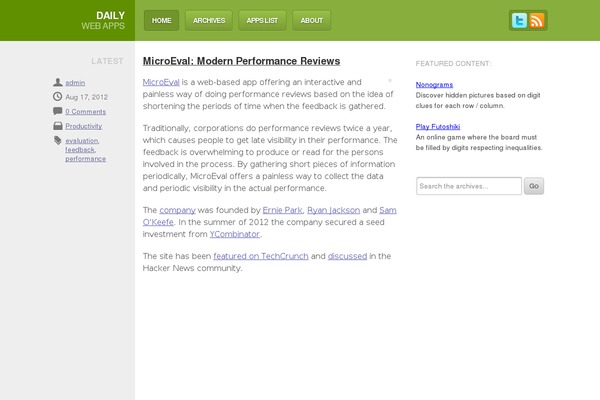Viewport: 600px width, 400px height.
Task: Click the clock icon beside Aug 17, 2012
Action: click(57, 96)
